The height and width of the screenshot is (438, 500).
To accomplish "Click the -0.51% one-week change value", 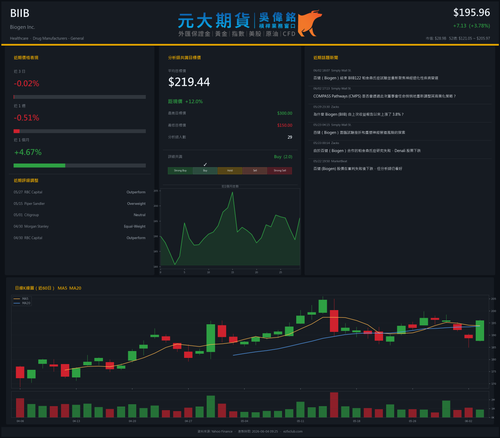I will pos(26,118).
